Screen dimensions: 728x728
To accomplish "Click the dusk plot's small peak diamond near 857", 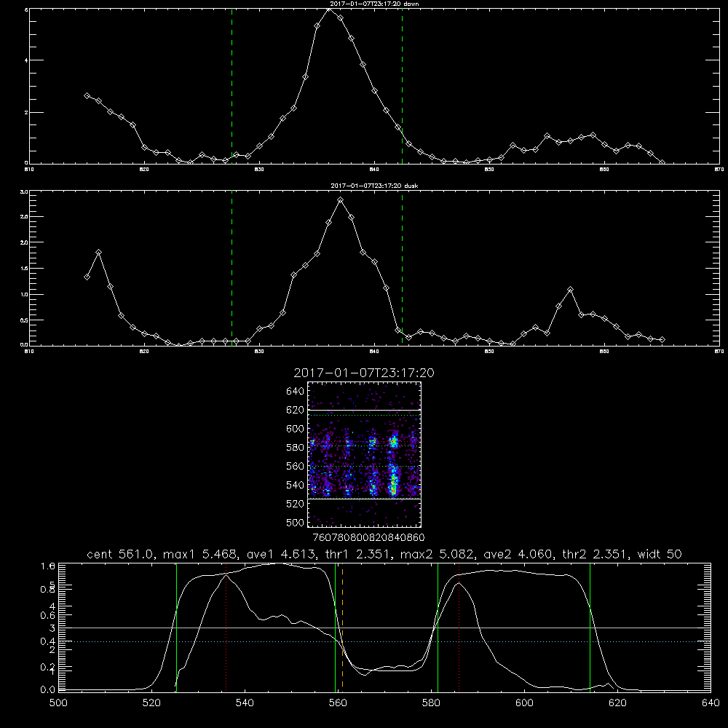I will point(571,290).
